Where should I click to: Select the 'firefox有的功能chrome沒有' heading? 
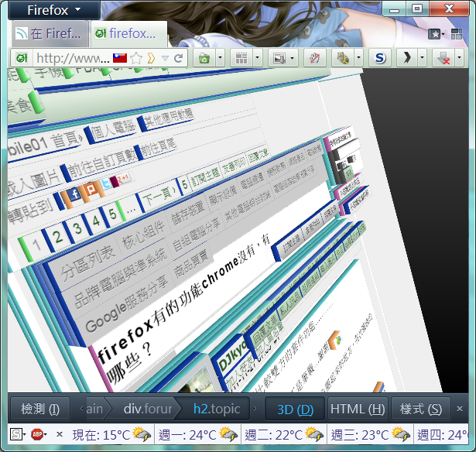click(183, 299)
